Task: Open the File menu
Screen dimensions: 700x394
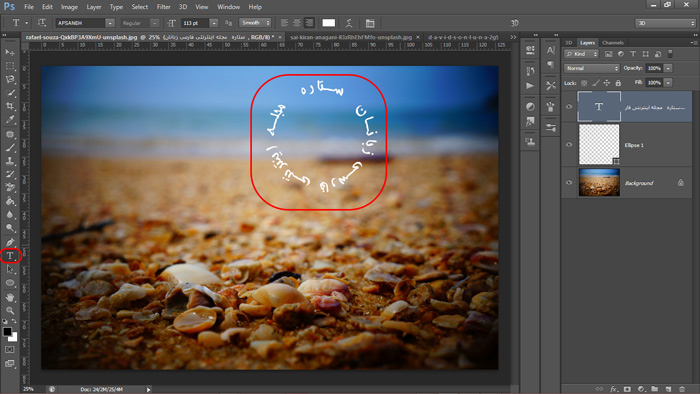Action: tap(29, 7)
